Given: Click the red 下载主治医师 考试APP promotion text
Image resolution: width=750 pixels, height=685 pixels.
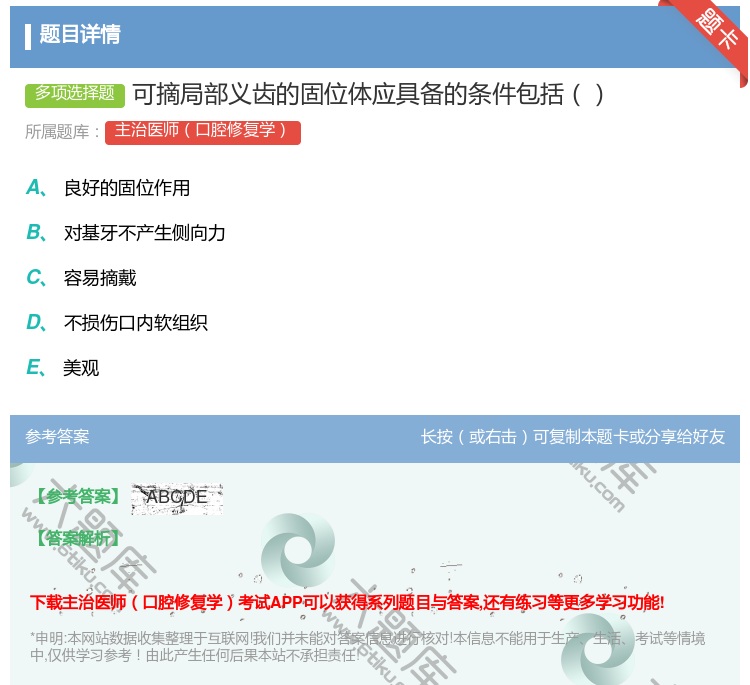Looking at the screenshot, I should click(347, 602).
